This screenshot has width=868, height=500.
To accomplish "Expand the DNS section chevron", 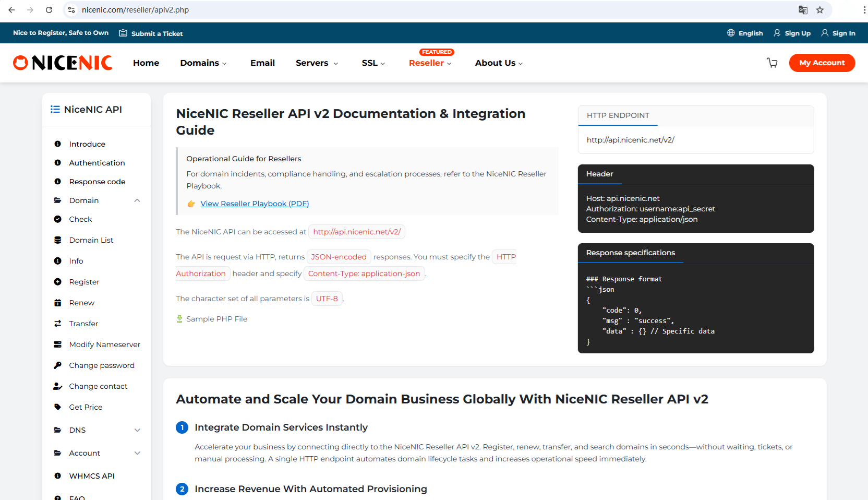I will coord(137,430).
